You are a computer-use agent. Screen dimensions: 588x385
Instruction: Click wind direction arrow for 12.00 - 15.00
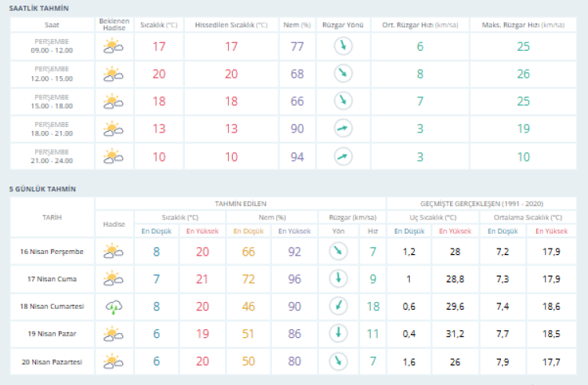[343, 74]
